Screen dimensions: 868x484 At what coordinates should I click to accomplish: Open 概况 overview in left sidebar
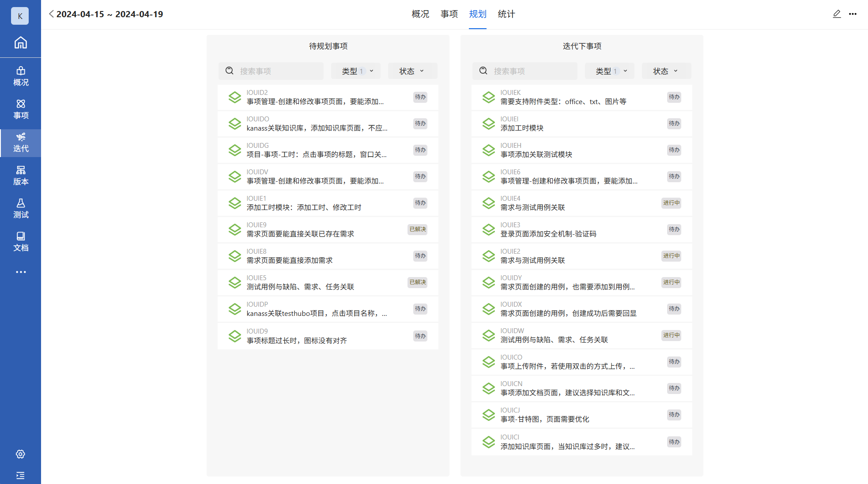[20, 76]
